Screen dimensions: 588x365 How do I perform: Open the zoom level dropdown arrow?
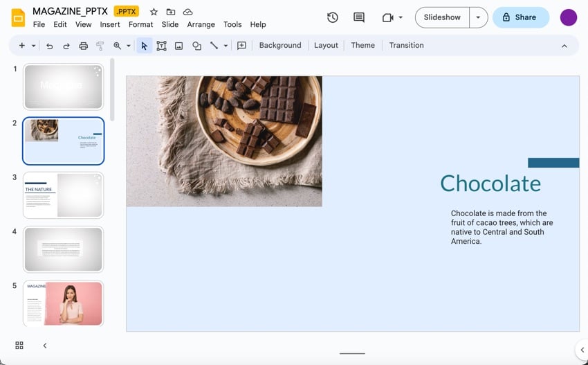(128, 46)
